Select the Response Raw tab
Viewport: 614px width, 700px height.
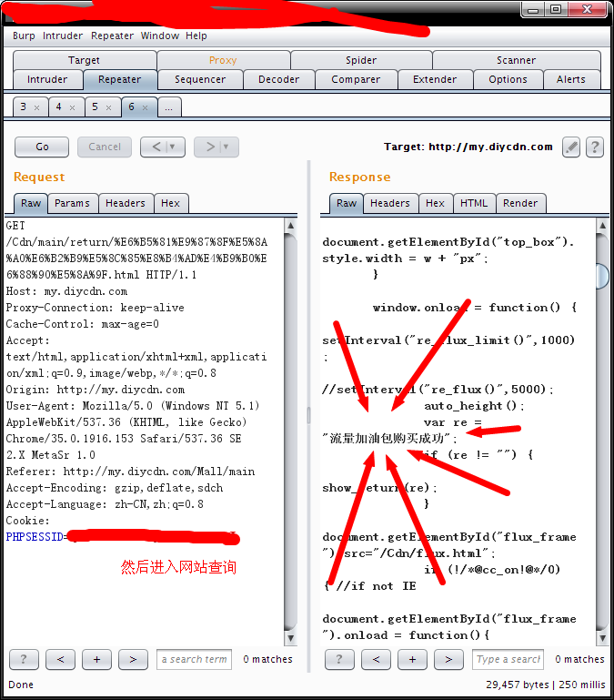coord(347,204)
